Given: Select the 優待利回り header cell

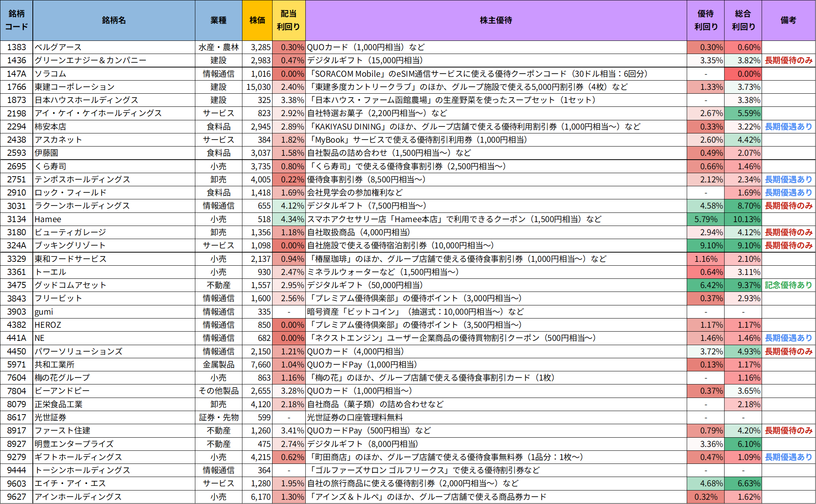Looking at the screenshot, I should coord(706,20).
